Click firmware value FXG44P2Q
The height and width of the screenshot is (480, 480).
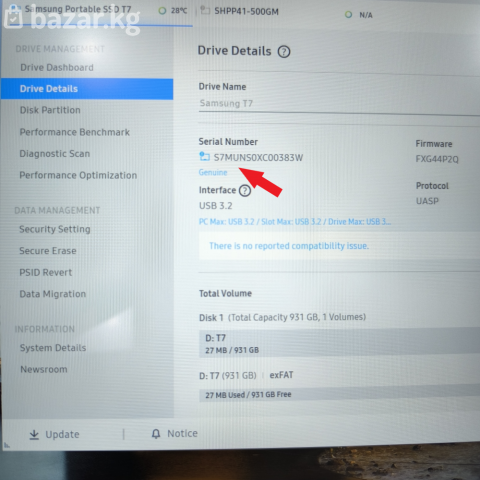437,159
